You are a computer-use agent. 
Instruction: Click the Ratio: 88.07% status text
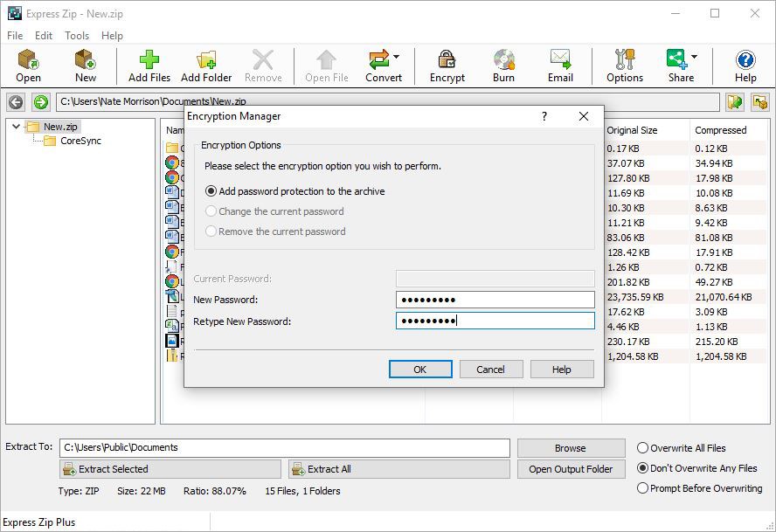(x=214, y=491)
